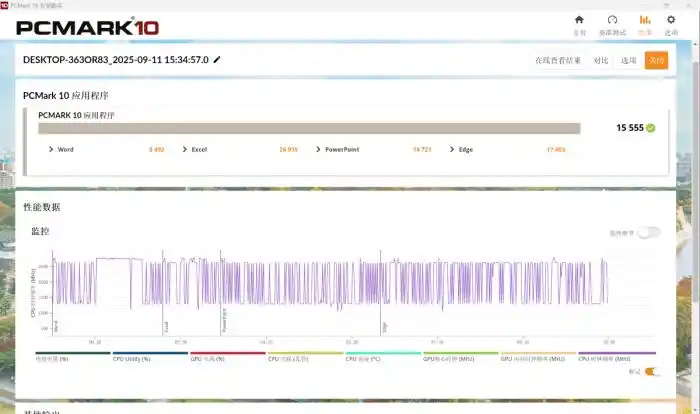Click 在线查看结果 view online button
The image size is (700, 414).
coord(558,60)
